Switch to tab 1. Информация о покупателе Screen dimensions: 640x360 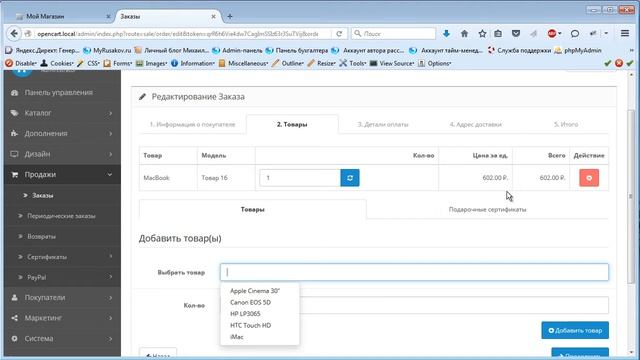coord(192,124)
